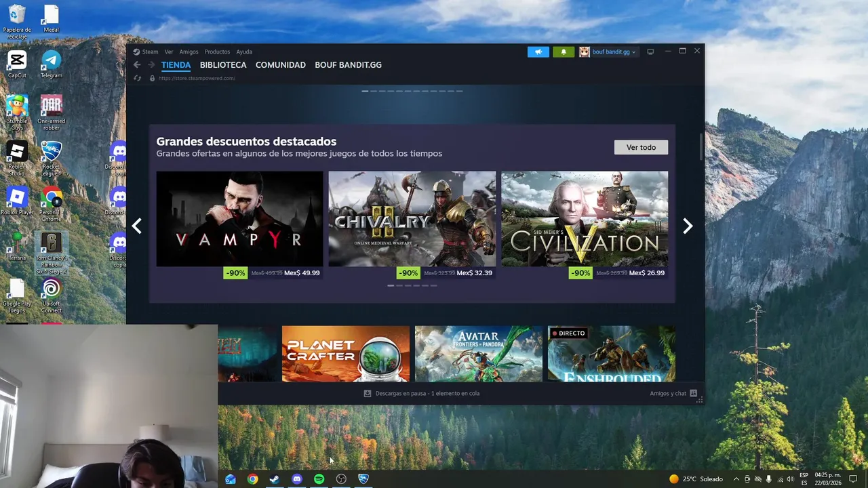Open the Ayuda menu

(244, 52)
